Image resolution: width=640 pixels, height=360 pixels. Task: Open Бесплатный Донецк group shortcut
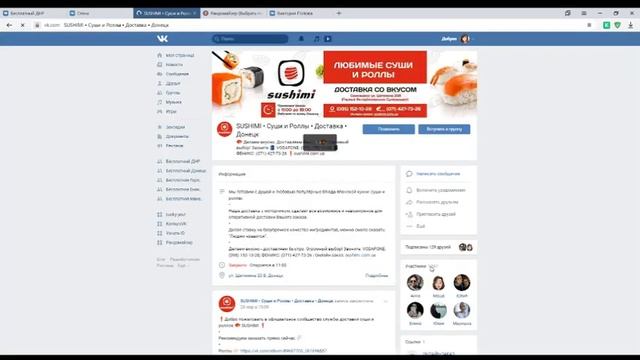(186, 171)
